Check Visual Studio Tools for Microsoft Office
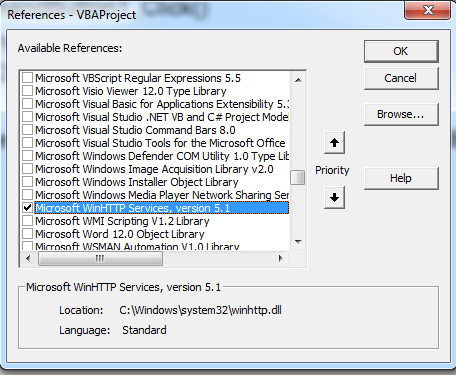 pyautogui.click(x=27, y=143)
